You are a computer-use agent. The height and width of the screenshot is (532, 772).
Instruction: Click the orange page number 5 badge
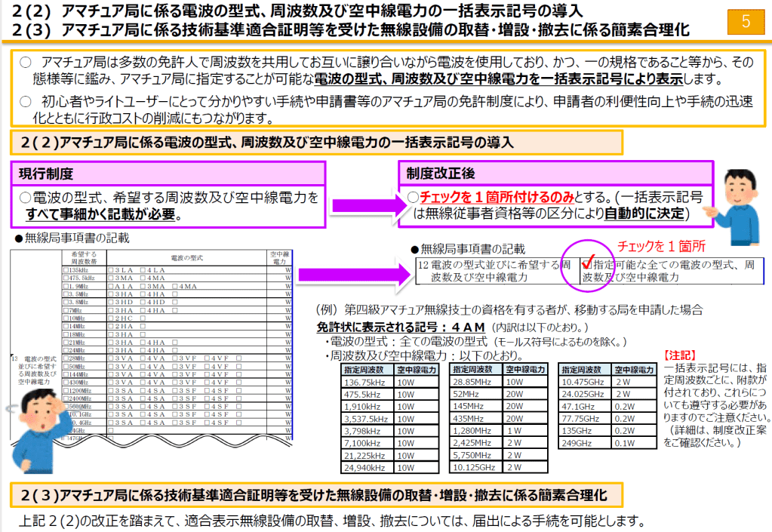coord(746,21)
